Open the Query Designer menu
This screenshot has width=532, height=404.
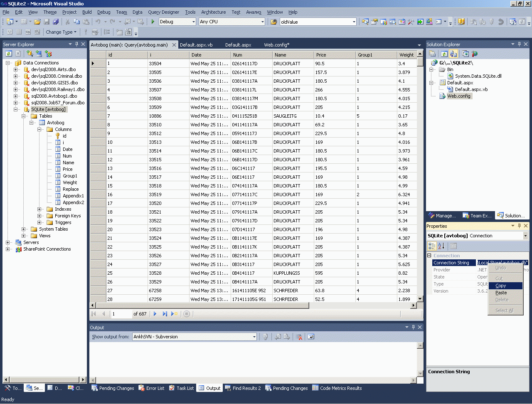163,12
